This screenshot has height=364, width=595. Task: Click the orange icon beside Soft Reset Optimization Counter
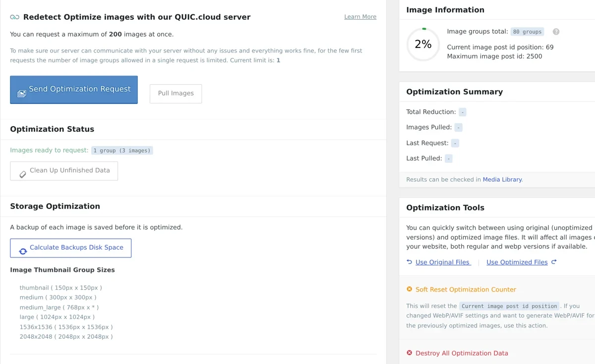click(x=410, y=289)
